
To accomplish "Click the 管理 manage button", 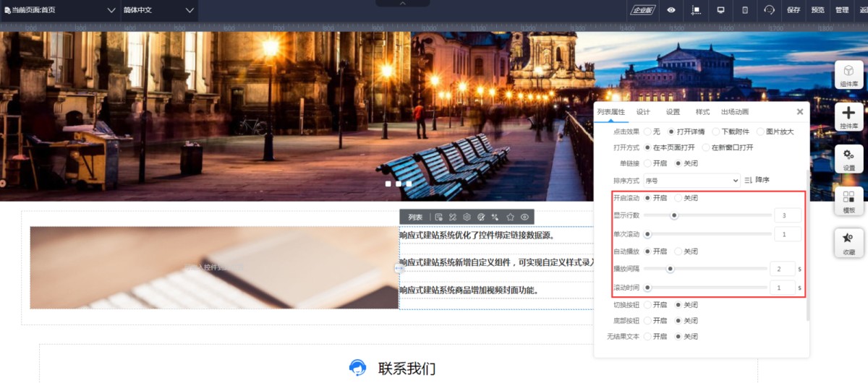I will pos(841,10).
